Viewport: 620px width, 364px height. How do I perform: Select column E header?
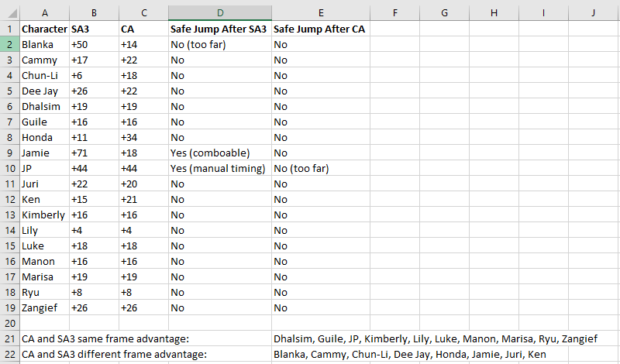(x=321, y=12)
